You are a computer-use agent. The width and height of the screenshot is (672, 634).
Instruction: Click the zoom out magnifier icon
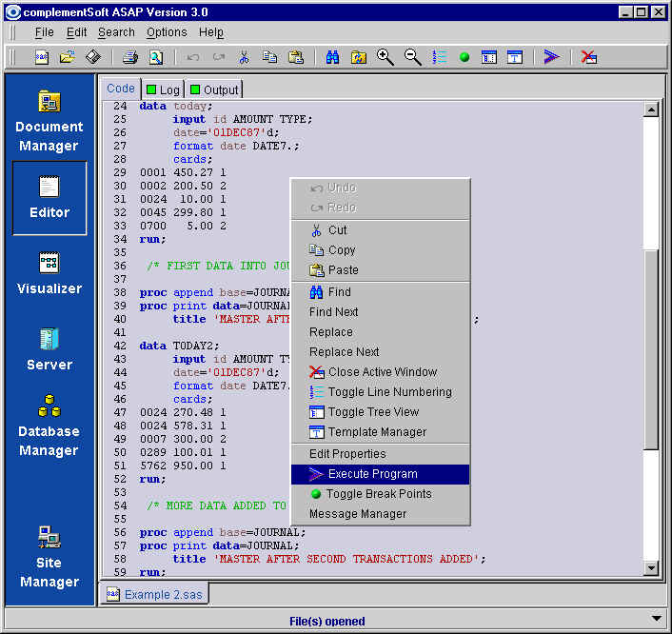coord(412,57)
